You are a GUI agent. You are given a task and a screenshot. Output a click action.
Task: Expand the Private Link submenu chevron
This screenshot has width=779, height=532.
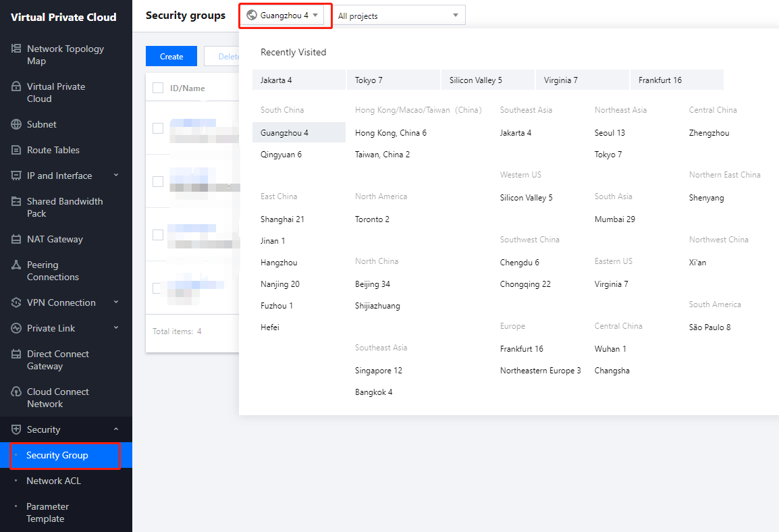(x=116, y=328)
